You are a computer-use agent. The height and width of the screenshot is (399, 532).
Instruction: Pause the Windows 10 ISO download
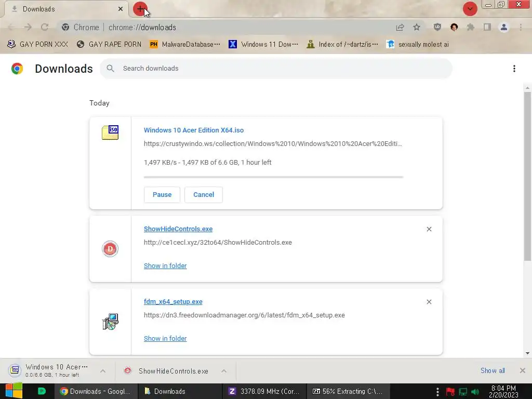point(162,195)
